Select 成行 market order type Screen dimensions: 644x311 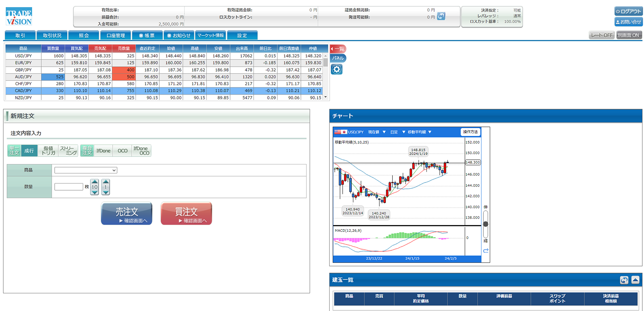tap(29, 151)
